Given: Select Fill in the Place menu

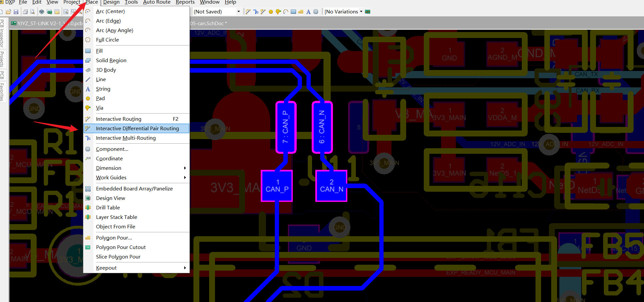Looking at the screenshot, I should (137, 51).
